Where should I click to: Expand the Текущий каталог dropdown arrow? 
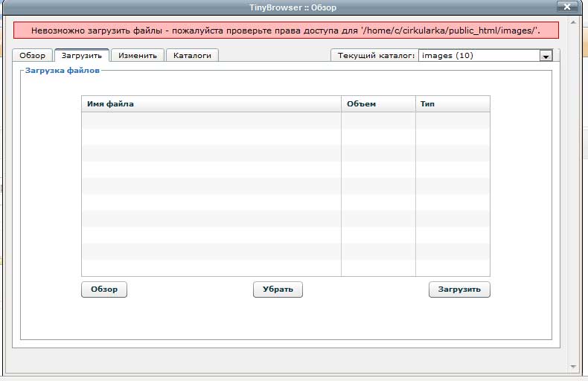(546, 56)
